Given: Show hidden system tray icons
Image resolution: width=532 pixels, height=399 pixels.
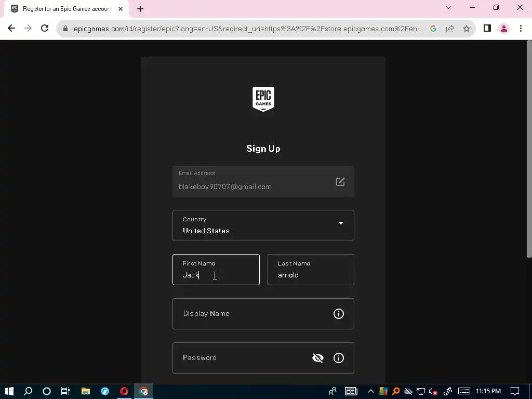Looking at the screenshot, I should [371, 391].
